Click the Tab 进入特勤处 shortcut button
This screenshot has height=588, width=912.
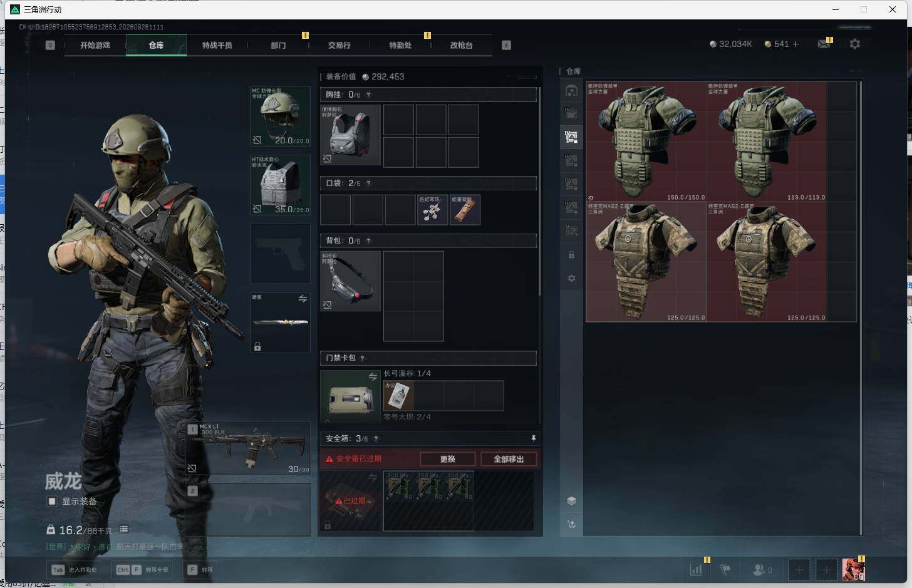(x=75, y=570)
